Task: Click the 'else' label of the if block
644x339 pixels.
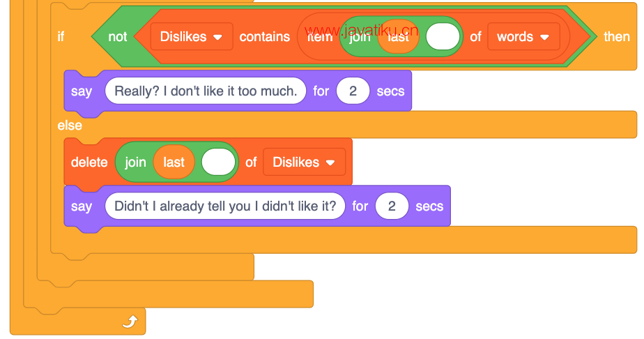Action: [x=70, y=126]
